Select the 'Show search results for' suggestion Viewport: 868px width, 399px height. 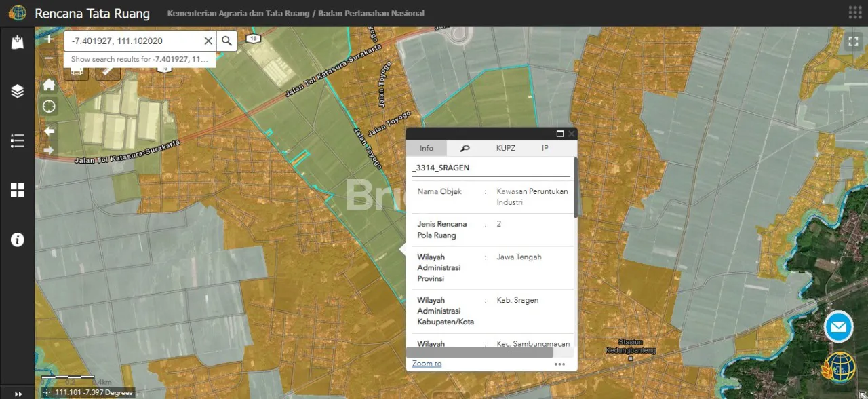tap(139, 59)
